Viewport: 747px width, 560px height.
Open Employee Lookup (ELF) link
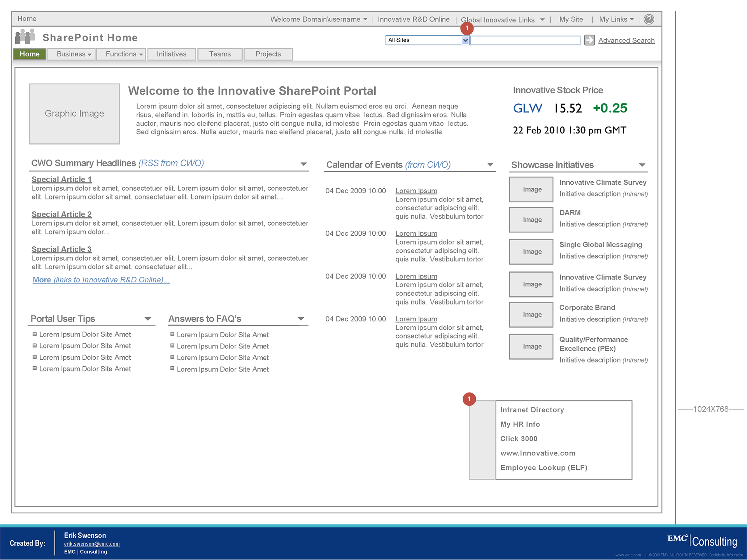click(544, 467)
